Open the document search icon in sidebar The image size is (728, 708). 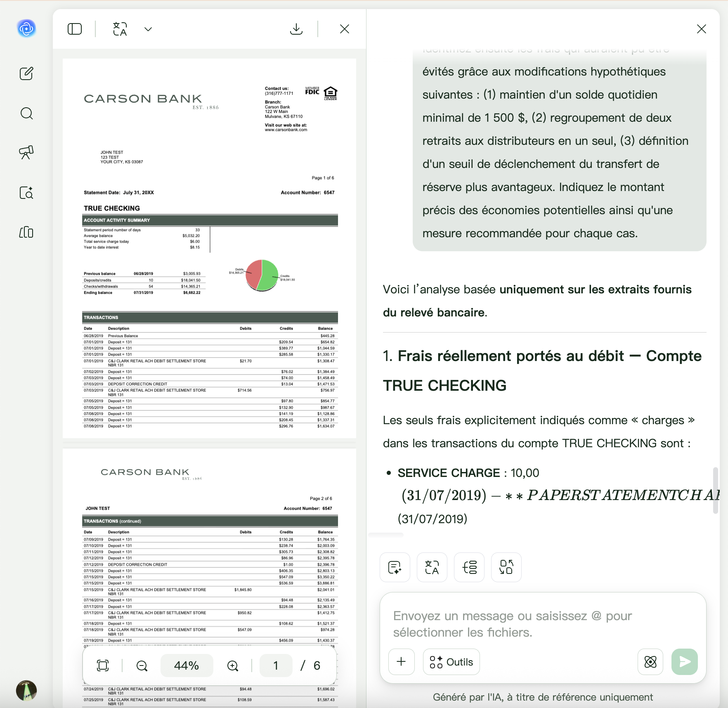[26, 193]
